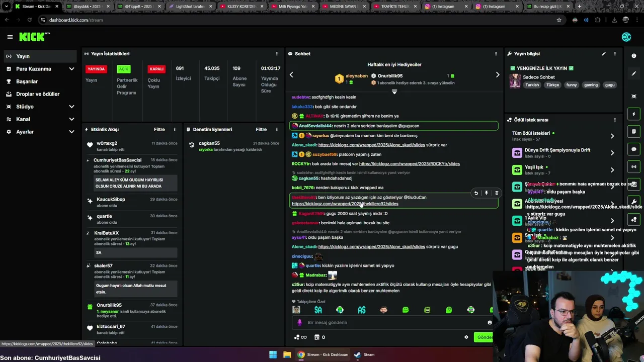Edit stream info with the pencil icon

[603, 54]
